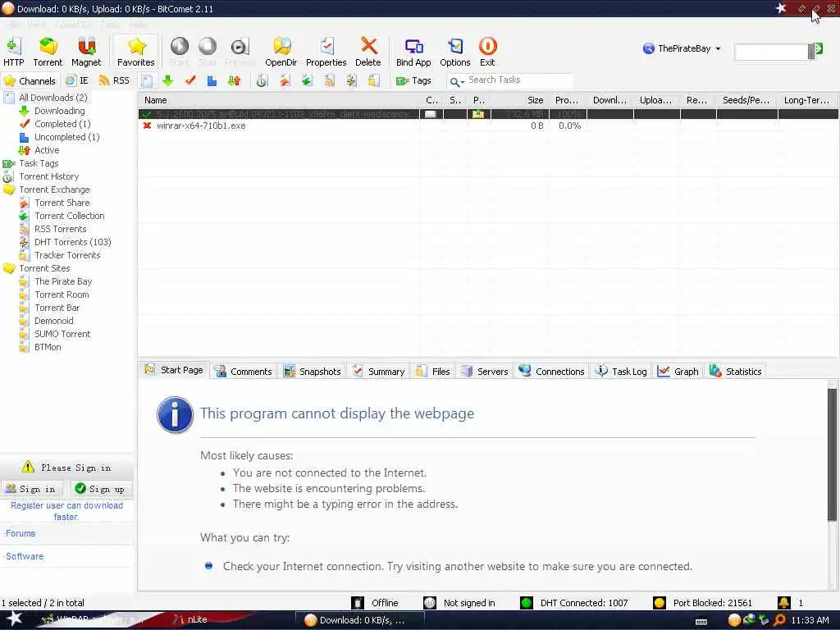
Task: Click the green Downloading filter icon in small toolbar
Action: tap(167, 81)
